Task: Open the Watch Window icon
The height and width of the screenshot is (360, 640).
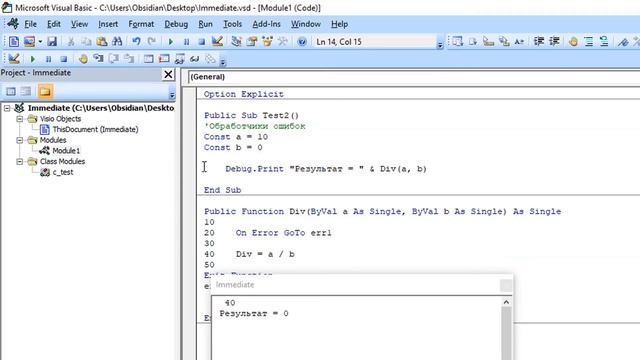Action: point(179,59)
